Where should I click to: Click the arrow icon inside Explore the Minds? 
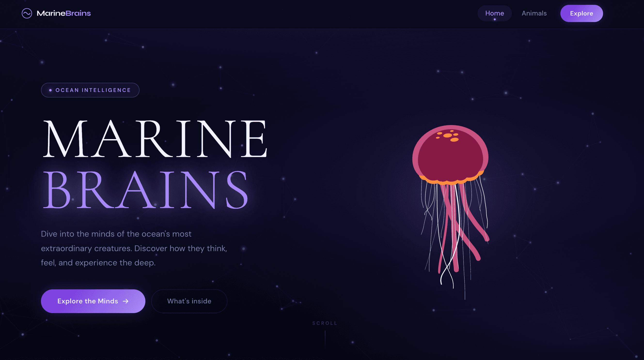coord(126,301)
